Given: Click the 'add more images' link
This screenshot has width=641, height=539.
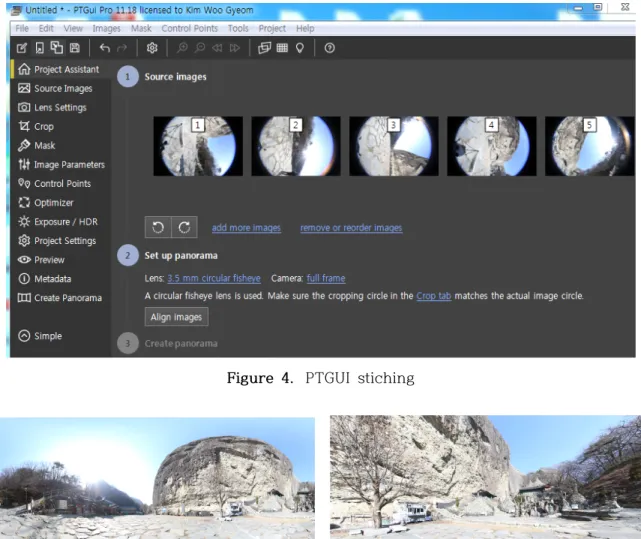Looking at the screenshot, I should [246, 228].
